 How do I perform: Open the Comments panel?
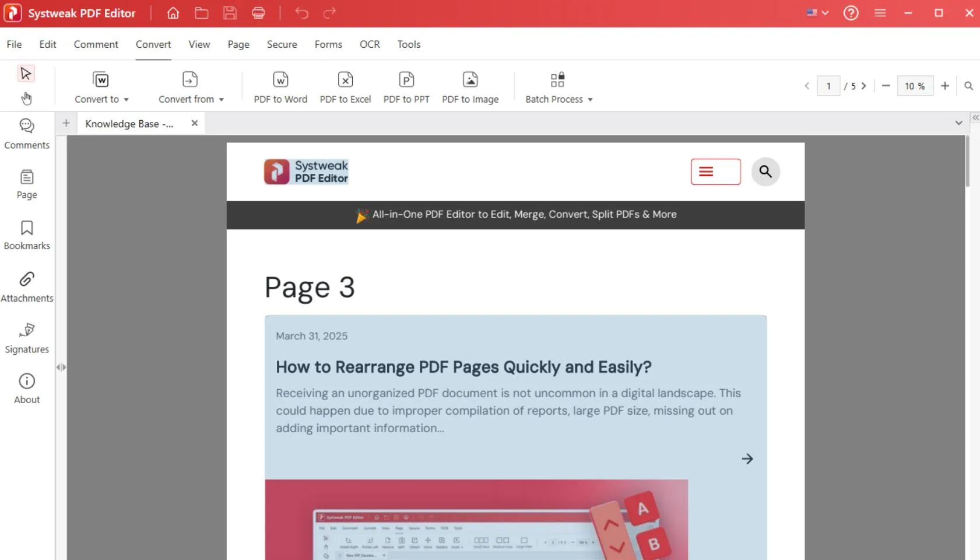point(26,133)
